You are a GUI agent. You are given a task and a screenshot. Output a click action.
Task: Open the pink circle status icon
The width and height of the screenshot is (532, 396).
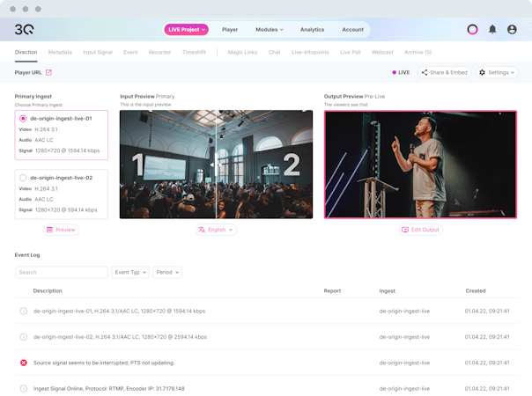pos(472,30)
